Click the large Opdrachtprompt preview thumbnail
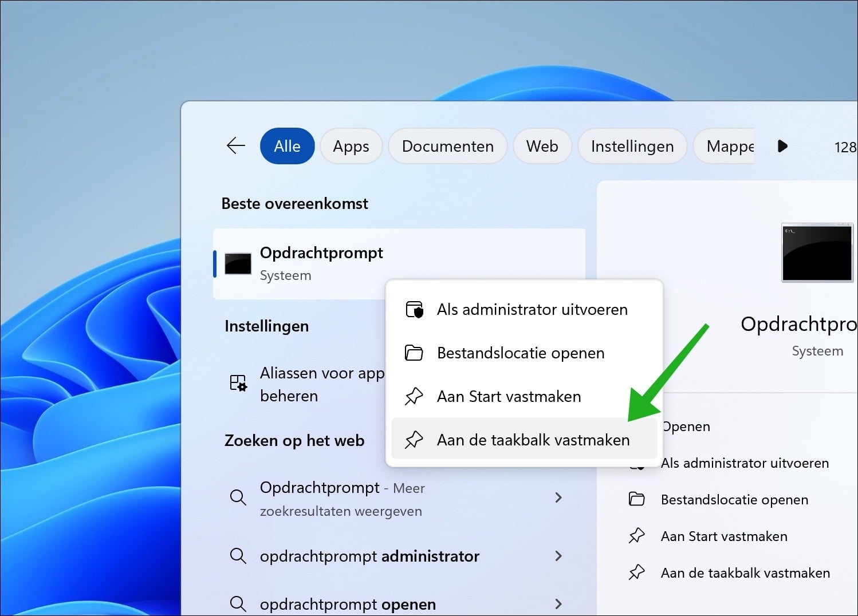Screen dimensions: 858x616 [817, 252]
